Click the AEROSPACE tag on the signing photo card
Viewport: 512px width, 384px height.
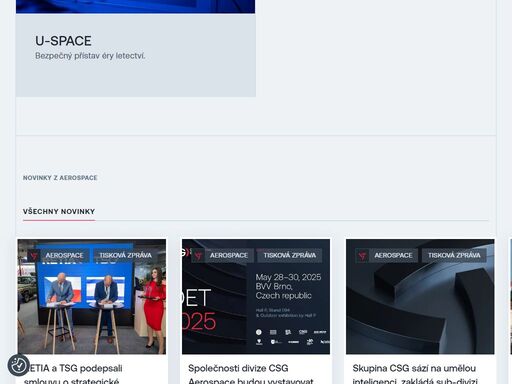(x=64, y=256)
